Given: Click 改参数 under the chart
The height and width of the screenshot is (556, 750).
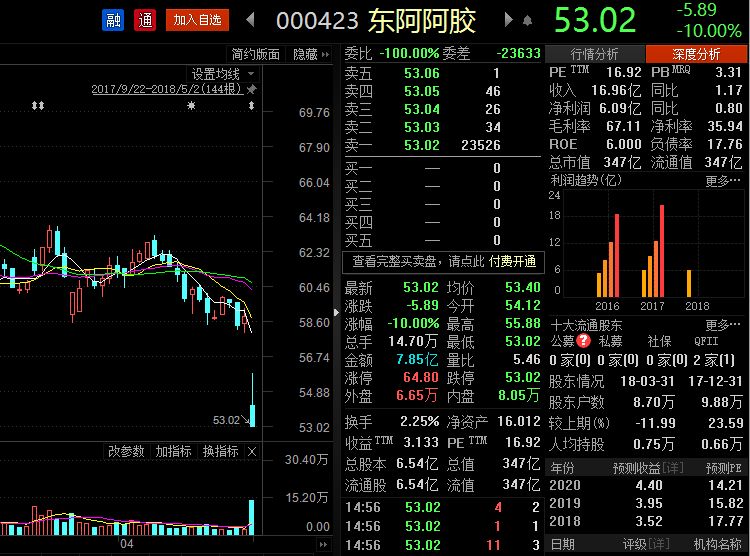Looking at the screenshot, I should coord(126,451).
